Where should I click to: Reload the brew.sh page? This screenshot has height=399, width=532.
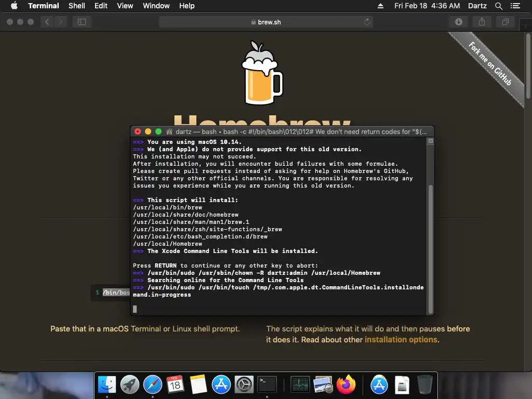point(367,22)
